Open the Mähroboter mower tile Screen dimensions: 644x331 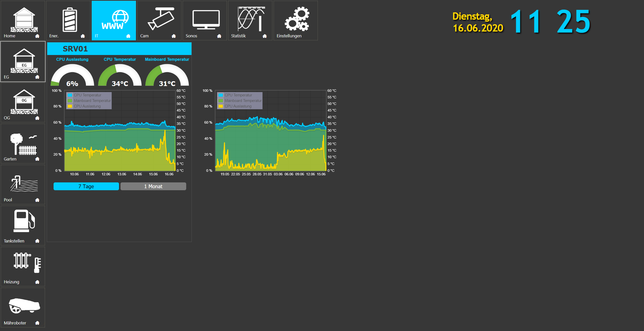23,308
